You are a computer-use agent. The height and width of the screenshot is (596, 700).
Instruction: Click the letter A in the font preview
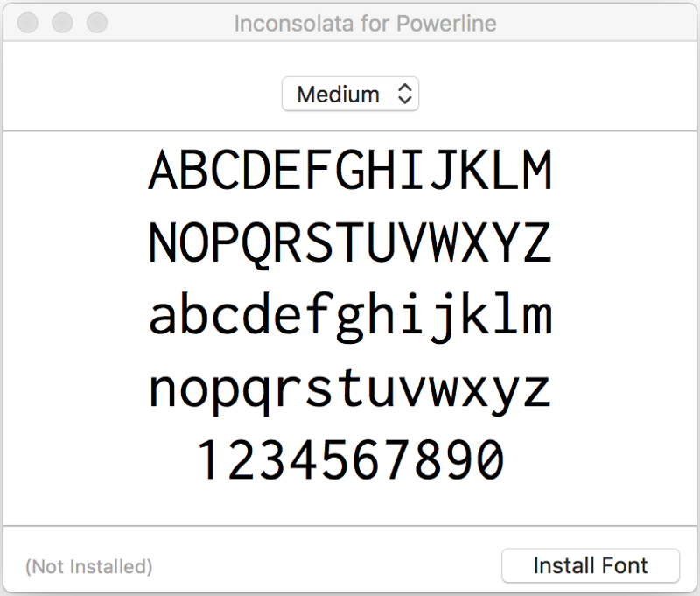162,170
